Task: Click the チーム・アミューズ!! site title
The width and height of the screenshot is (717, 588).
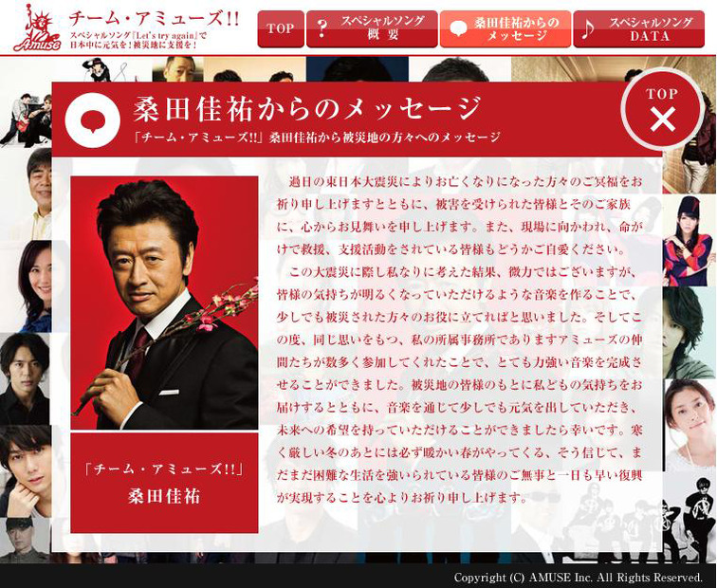Action: (154, 18)
